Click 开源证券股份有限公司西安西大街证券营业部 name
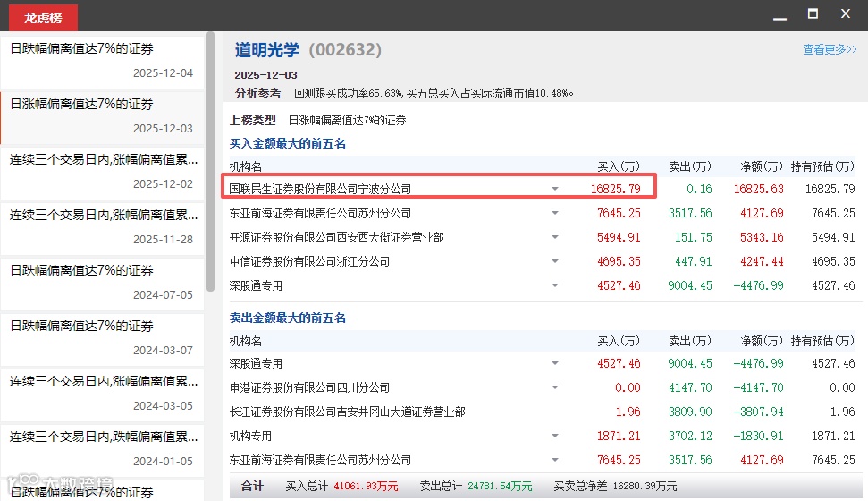Viewport: 868px width, 501px height. coord(337,237)
